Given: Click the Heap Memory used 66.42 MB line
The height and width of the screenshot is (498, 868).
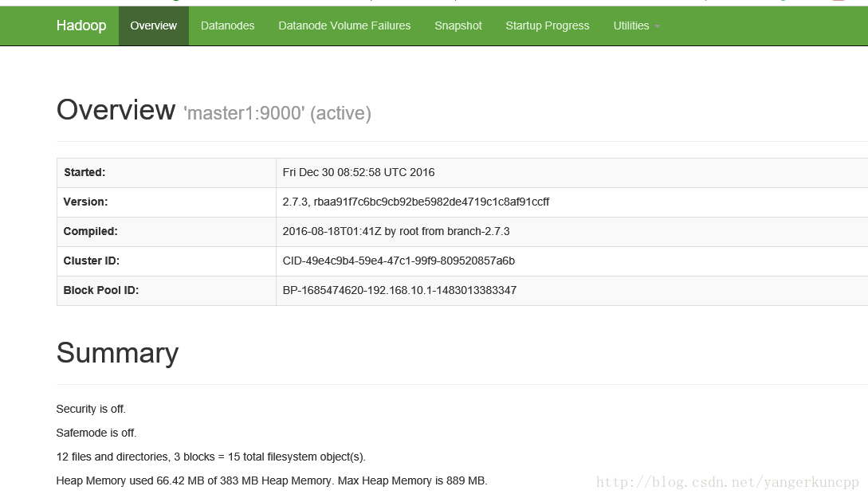Looking at the screenshot, I should pyautogui.click(x=272, y=480).
